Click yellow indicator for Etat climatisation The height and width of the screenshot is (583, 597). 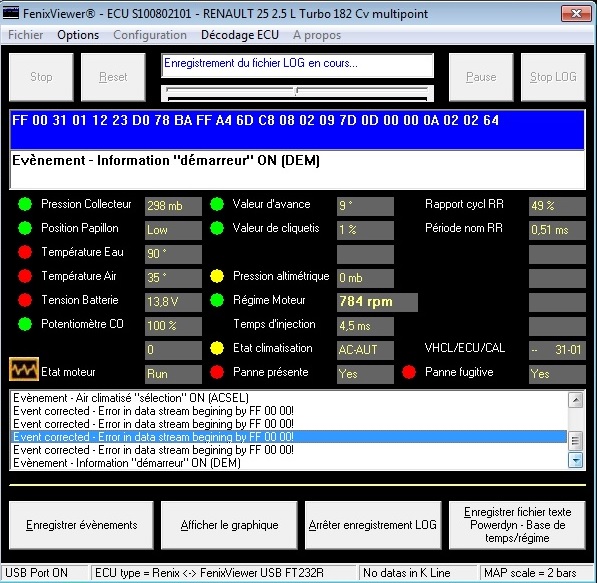click(217, 348)
